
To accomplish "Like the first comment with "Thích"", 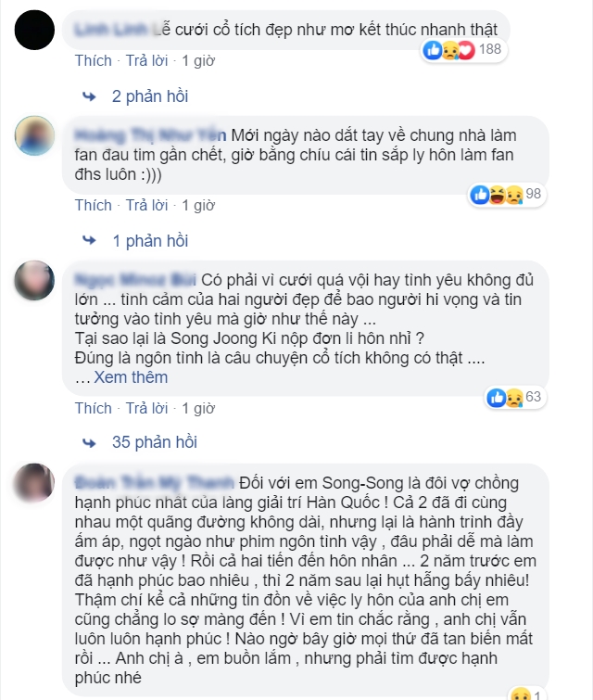I will [94, 60].
